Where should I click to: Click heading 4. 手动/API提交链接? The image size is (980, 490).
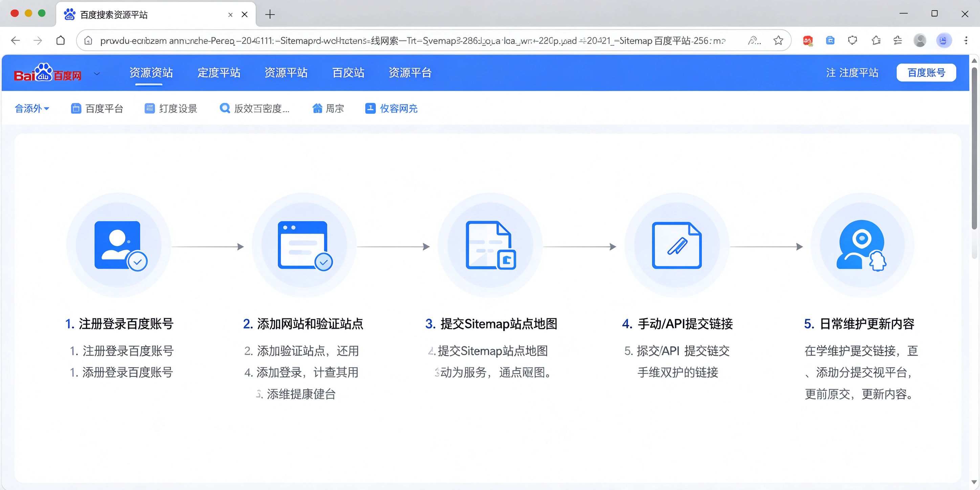pos(677,324)
